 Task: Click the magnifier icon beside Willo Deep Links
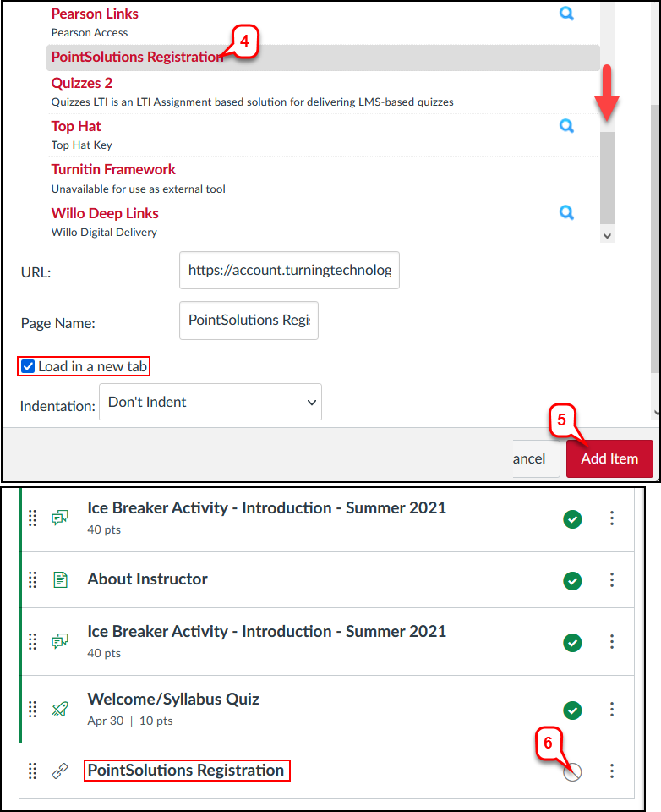[x=566, y=212]
